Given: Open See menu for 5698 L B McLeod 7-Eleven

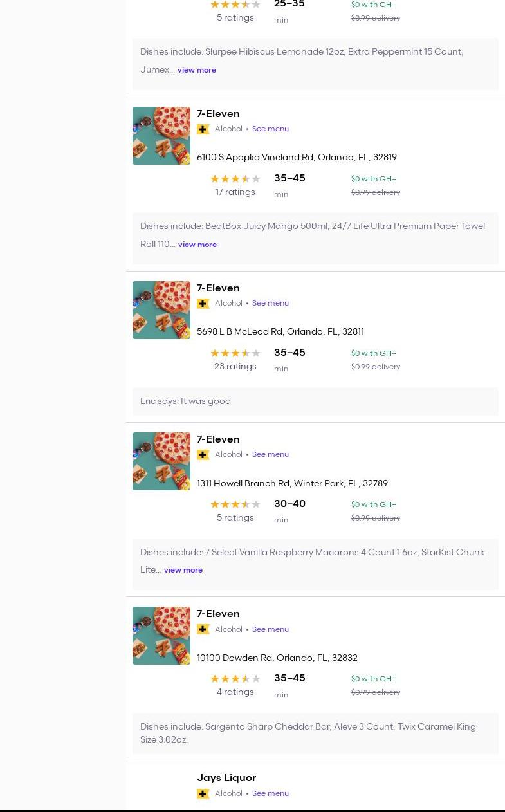Looking at the screenshot, I should click(x=270, y=303).
